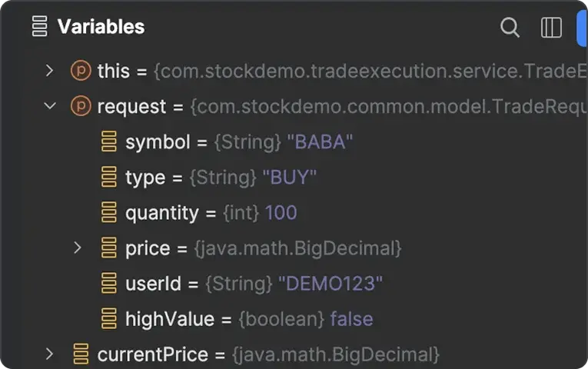The image size is (588, 369).
Task: Collapse the request variable node
Action: 50,107
